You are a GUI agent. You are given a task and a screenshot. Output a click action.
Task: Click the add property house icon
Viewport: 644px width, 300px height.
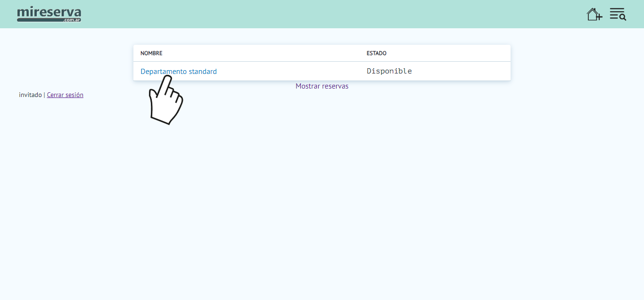tap(594, 14)
